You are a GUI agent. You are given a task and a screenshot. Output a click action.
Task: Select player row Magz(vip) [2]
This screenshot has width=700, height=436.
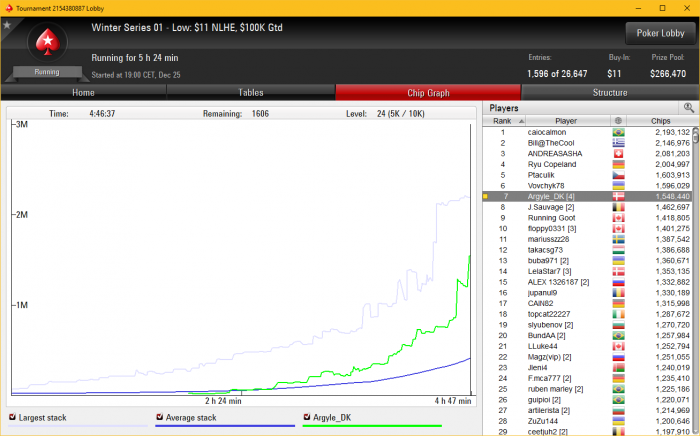point(588,357)
